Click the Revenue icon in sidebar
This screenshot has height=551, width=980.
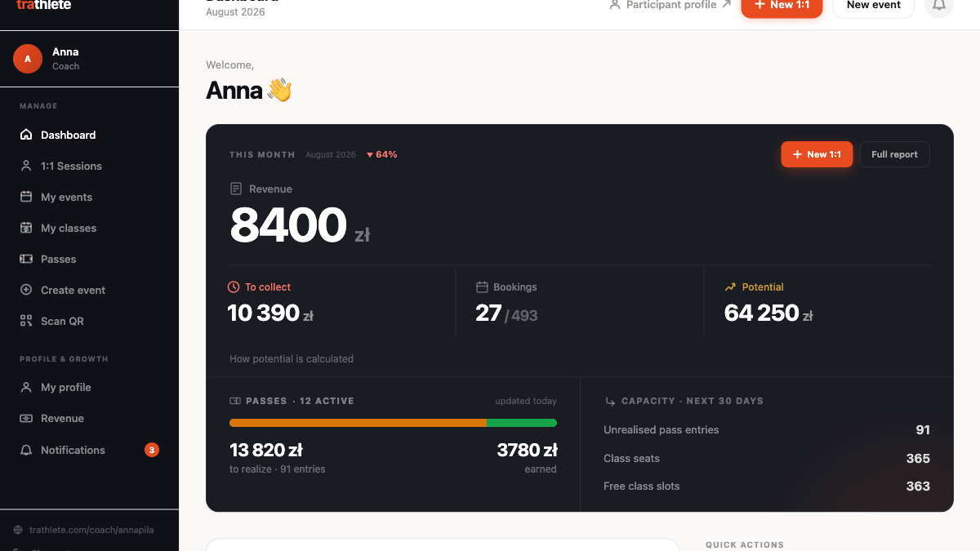[x=26, y=418]
